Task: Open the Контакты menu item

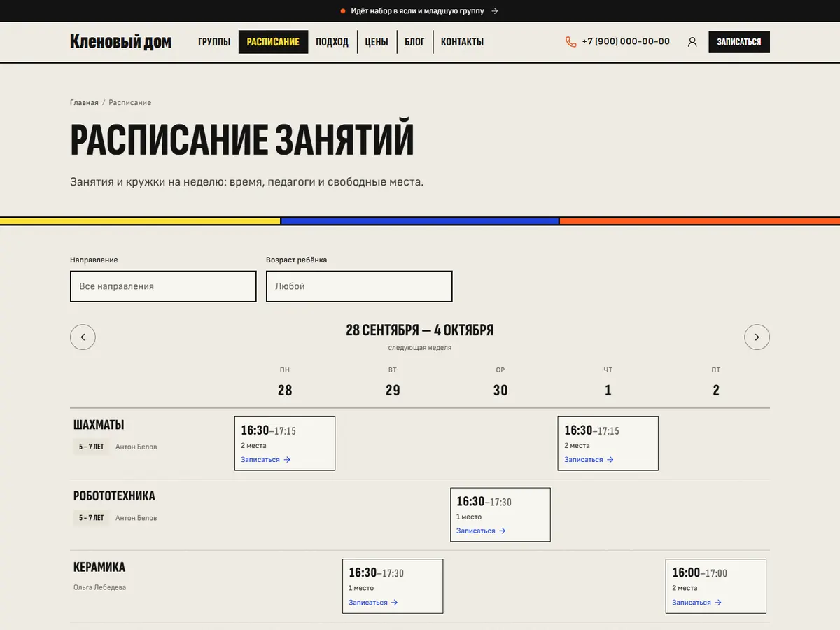Action: tap(462, 42)
